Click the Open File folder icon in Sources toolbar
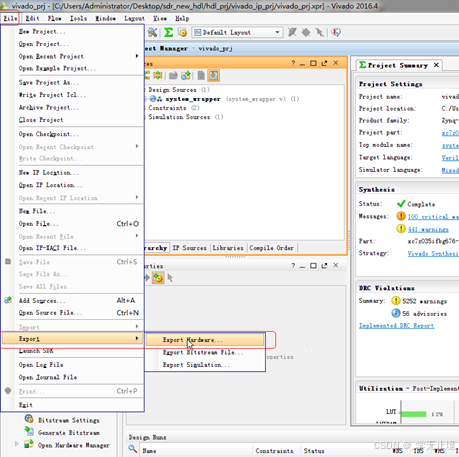 point(173,75)
